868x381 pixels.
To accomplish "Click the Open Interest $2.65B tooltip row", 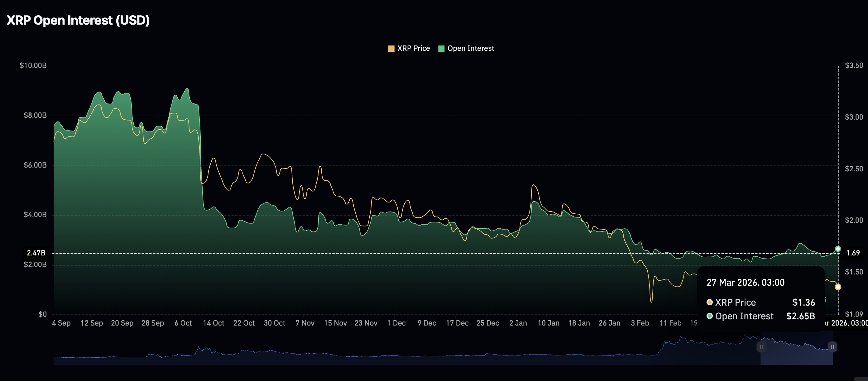I will (760, 316).
